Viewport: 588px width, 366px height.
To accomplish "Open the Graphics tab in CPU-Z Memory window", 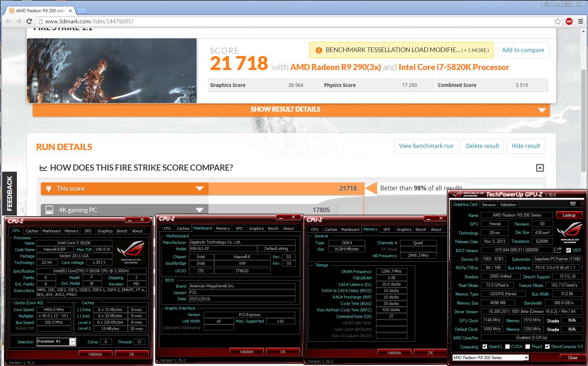I will [404, 230].
